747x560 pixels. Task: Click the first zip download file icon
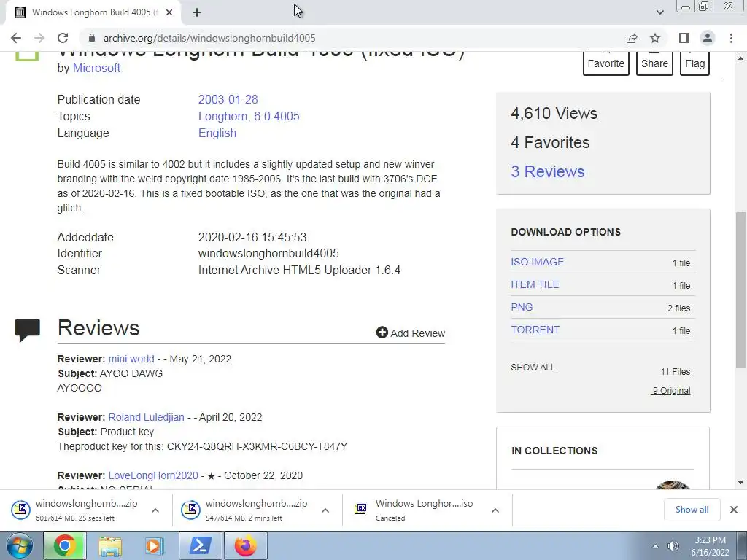coord(21,510)
